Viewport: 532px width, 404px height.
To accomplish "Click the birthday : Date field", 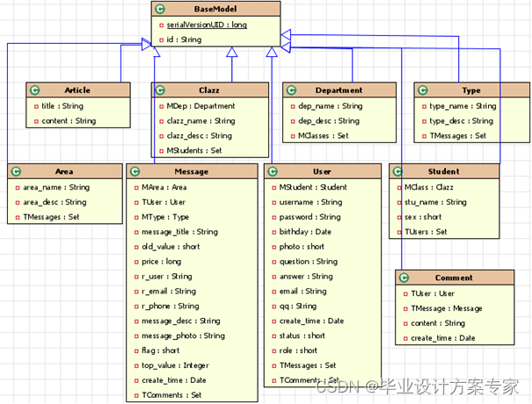I will 305,232.
